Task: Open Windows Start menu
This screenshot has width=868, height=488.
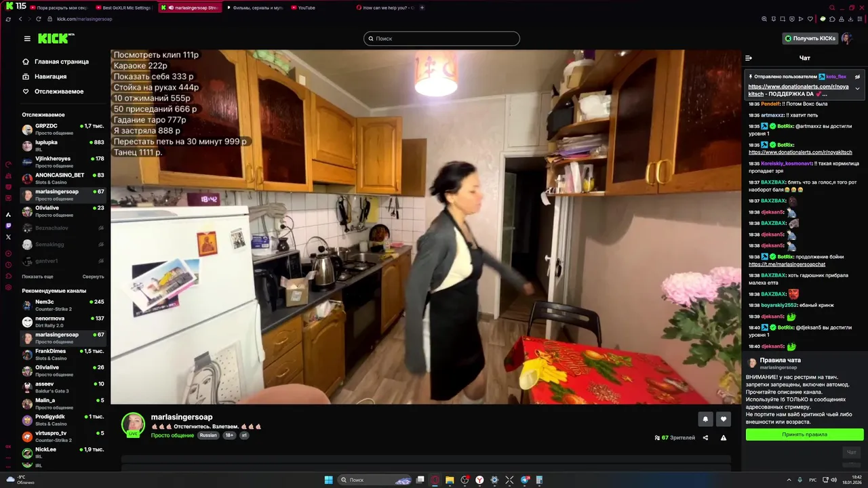Action: pos(328,480)
